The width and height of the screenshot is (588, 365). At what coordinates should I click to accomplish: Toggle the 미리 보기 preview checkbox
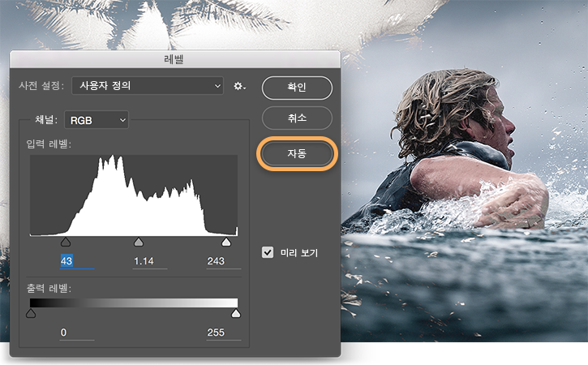tap(268, 252)
